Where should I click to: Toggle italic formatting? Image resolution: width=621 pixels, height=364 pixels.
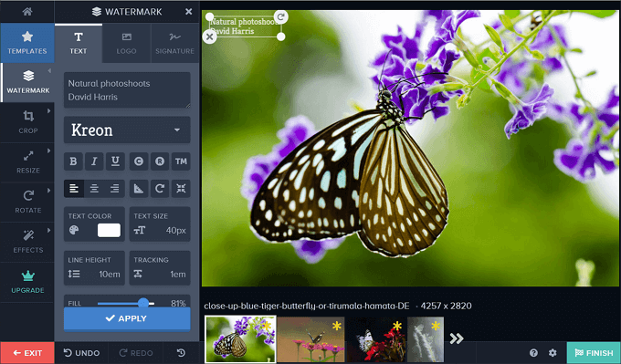pos(94,161)
